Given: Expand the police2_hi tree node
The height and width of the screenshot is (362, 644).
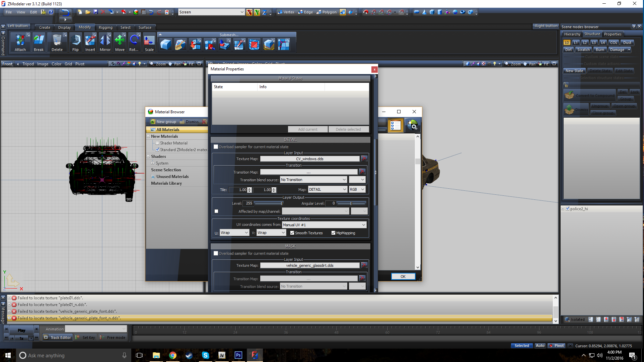Looking at the screenshot, I should point(563,209).
